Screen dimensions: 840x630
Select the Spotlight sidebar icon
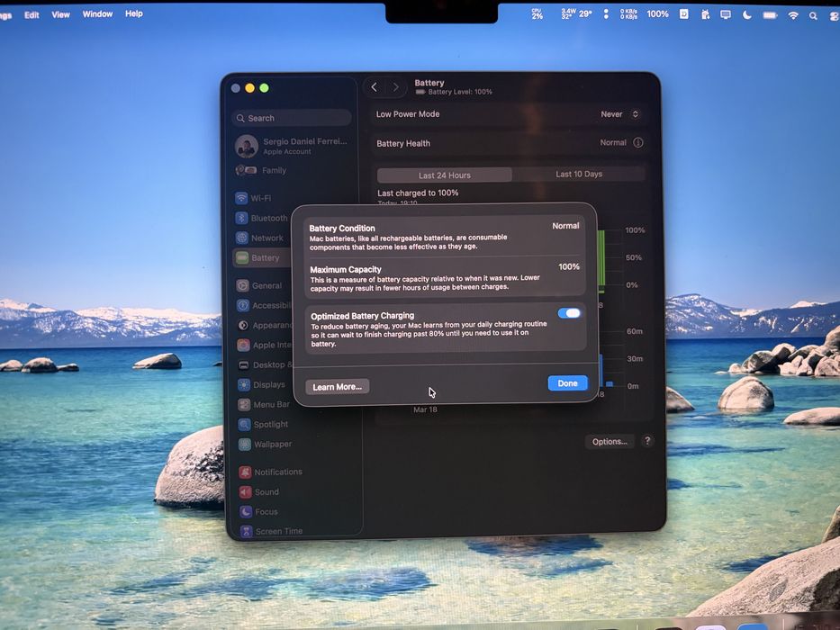point(244,424)
